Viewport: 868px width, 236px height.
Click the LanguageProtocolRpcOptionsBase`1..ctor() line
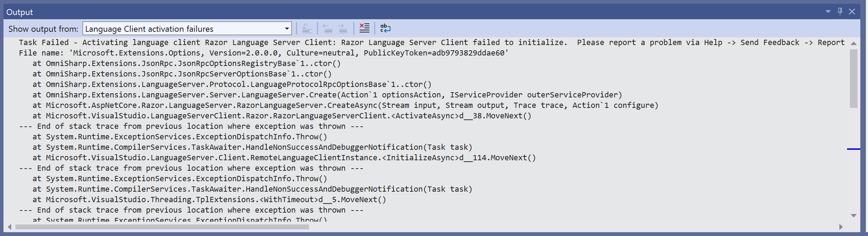point(232,84)
